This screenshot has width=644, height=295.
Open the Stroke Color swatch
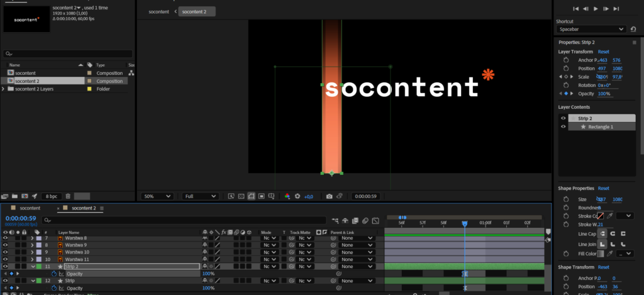click(x=601, y=216)
